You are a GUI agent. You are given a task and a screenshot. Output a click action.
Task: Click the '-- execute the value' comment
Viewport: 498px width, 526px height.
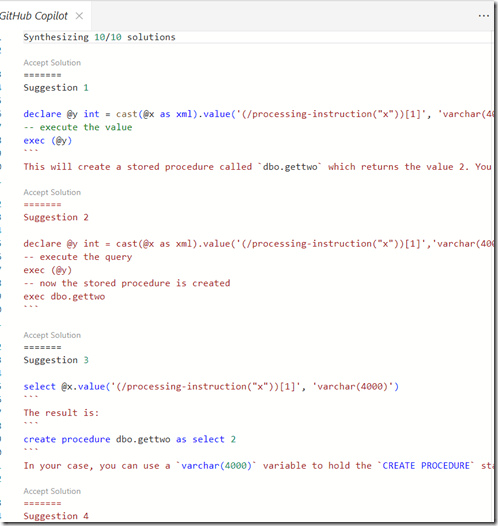click(78, 127)
